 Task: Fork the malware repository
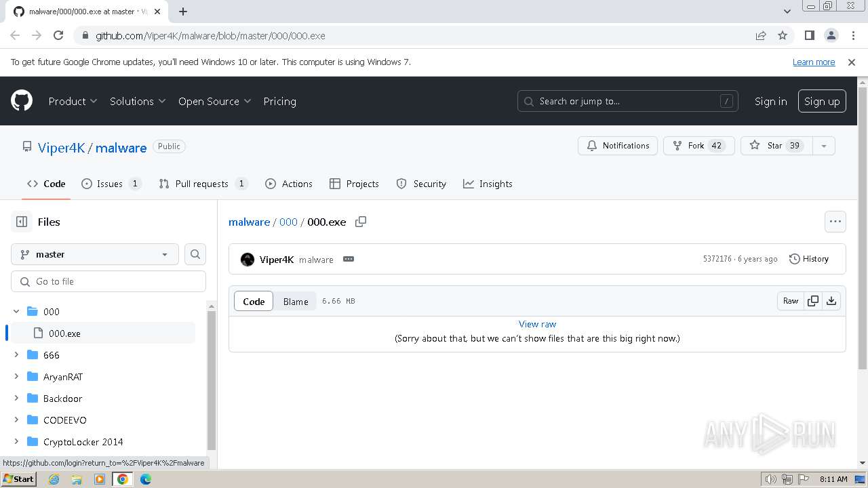pyautogui.click(x=699, y=146)
